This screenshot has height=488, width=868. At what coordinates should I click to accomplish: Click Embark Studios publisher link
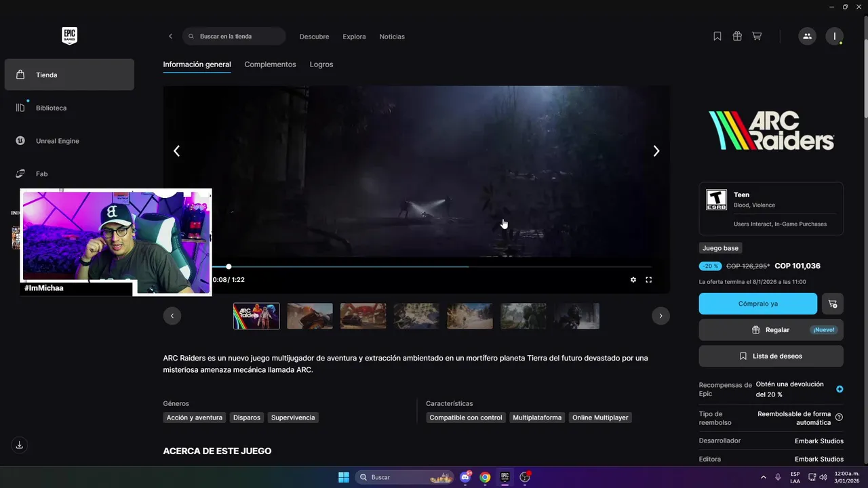[819, 460]
